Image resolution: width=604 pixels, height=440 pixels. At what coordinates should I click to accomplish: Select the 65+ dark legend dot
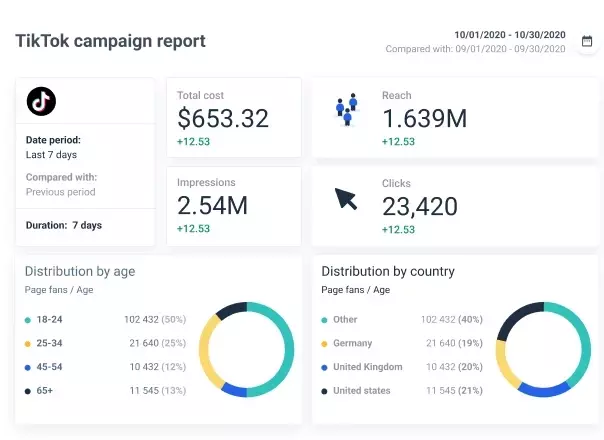coord(28,390)
